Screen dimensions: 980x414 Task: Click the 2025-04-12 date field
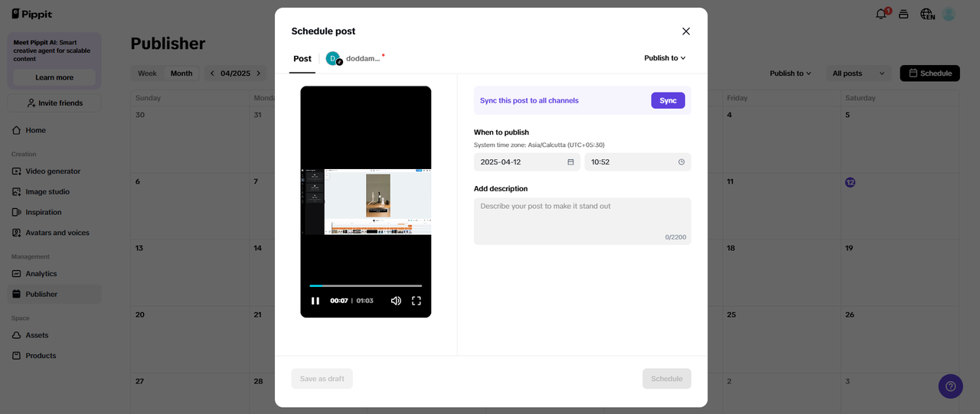pos(527,162)
